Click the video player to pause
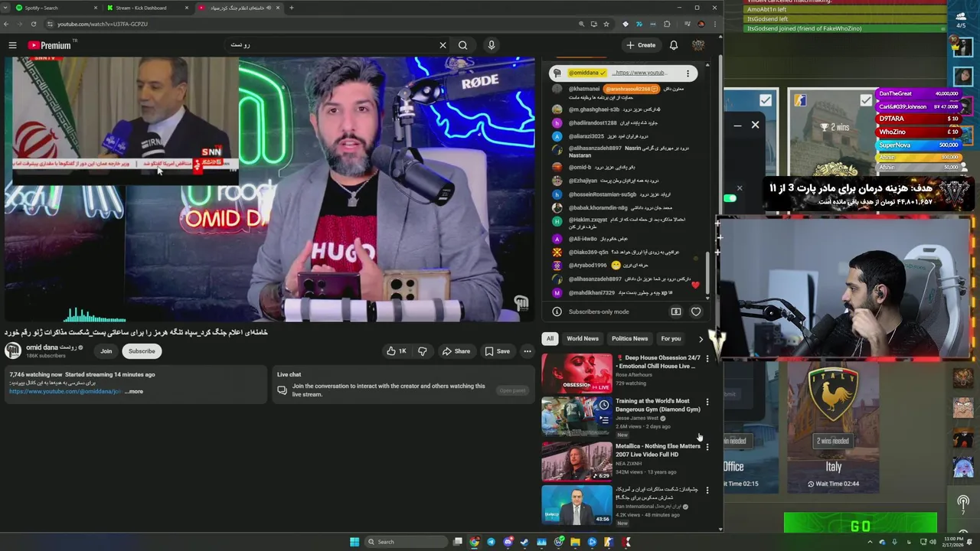The height and width of the screenshot is (551, 980). pos(268,189)
